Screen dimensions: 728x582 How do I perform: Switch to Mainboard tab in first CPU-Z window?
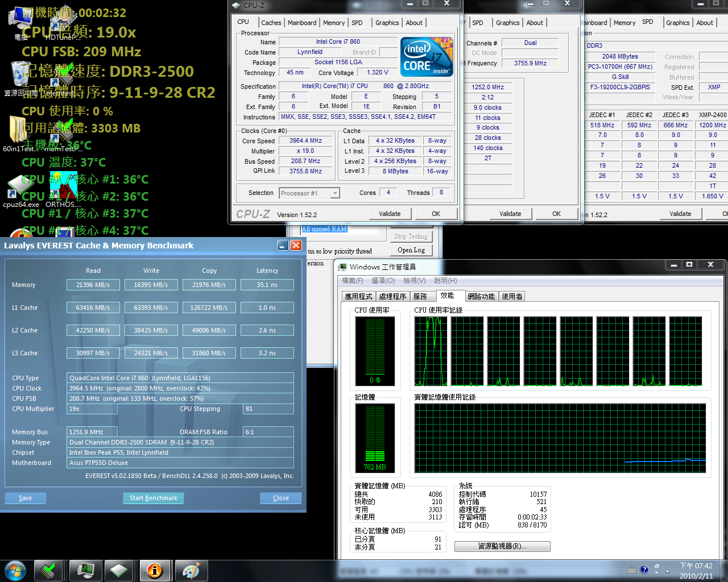point(302,23)
